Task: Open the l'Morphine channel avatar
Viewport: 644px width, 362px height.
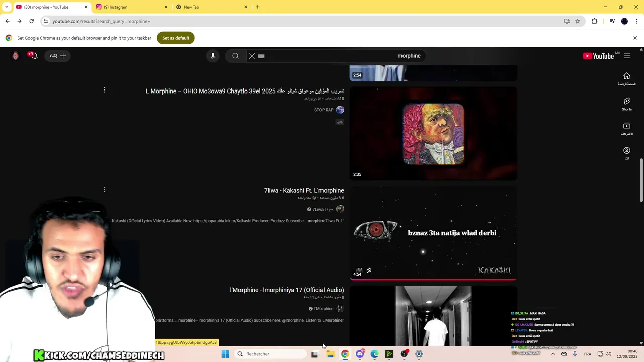Action: [x=340, y=308]
